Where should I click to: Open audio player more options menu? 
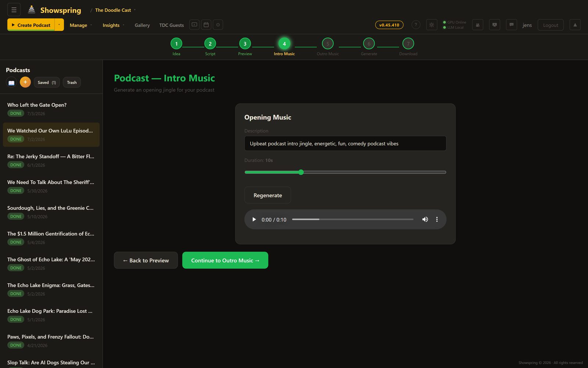[x=437, y=219]
